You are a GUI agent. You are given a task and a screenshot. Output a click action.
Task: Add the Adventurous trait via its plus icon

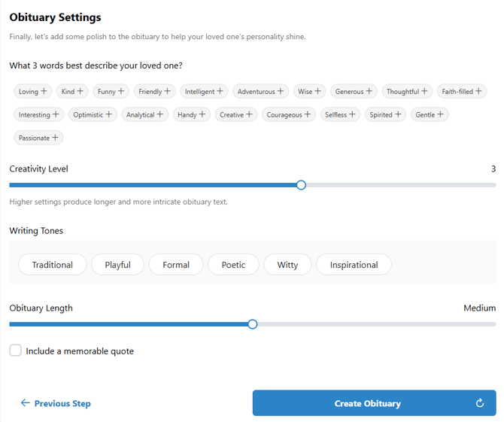tap(281, 91)
